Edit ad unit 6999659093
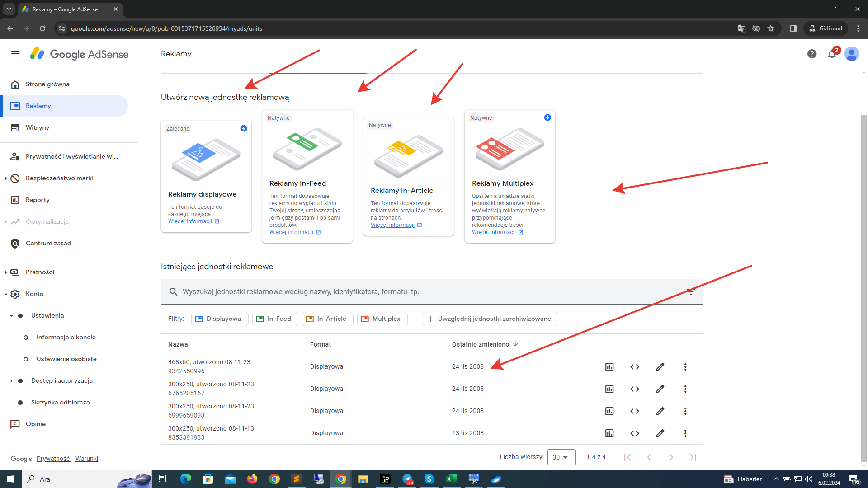This screenshot has width=868, height=488. (660, 411)
